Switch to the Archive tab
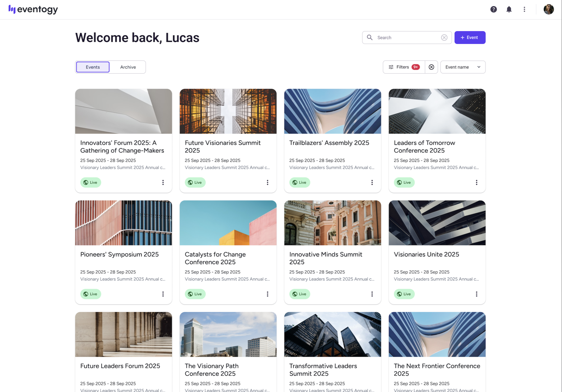The image size is (562, 392). point(128,67)
